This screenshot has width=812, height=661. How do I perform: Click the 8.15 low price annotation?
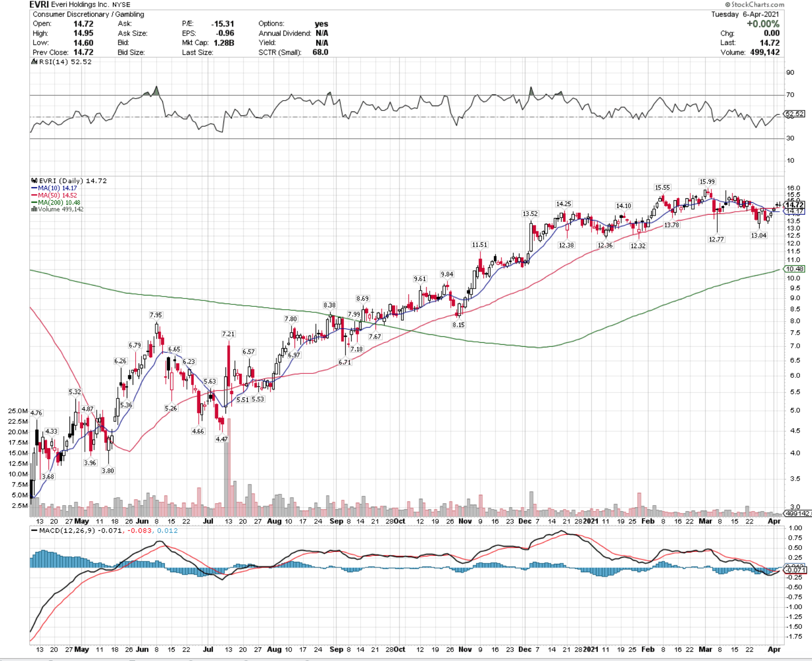click(459, 325)
